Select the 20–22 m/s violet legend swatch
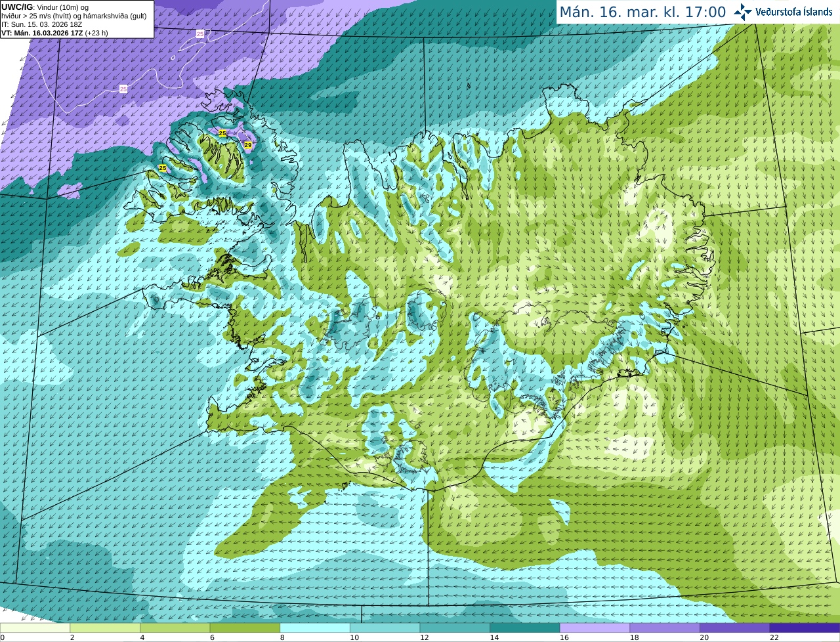 735,628
